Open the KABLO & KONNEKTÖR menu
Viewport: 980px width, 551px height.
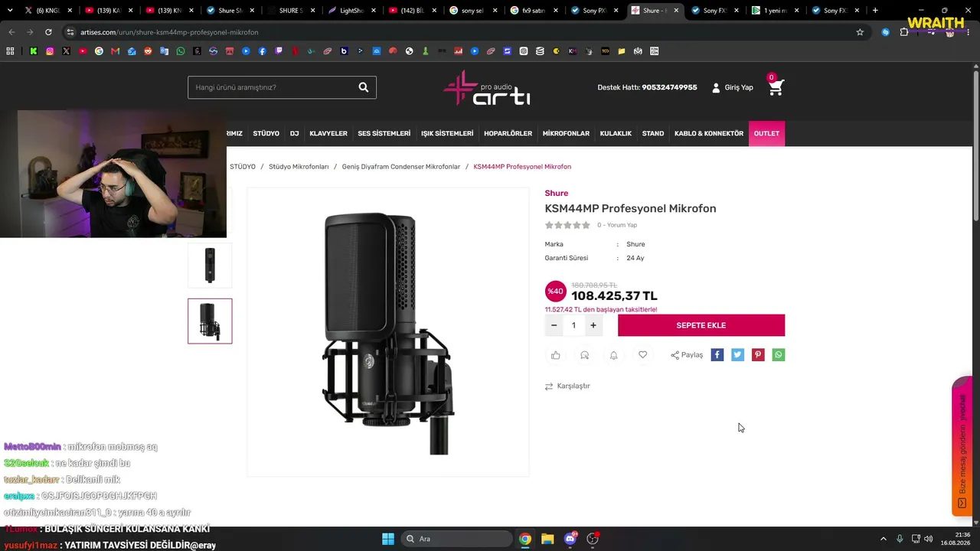[709, 134]
